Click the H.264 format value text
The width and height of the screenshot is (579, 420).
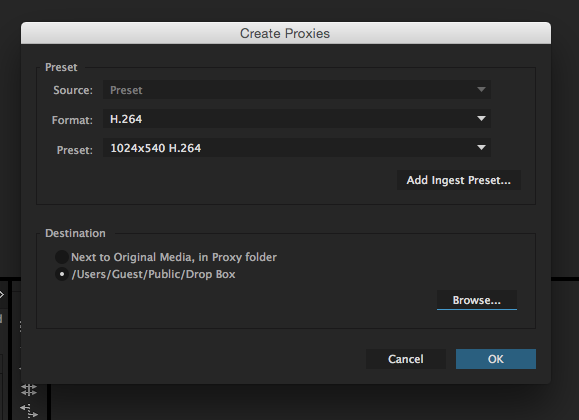click(x=126, y=119)
